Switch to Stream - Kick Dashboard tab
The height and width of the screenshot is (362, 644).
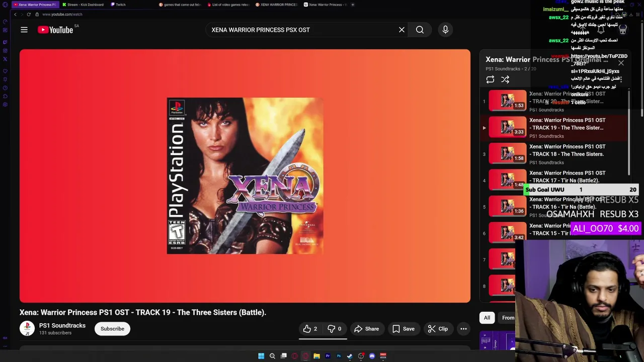(x=83, y=5)
